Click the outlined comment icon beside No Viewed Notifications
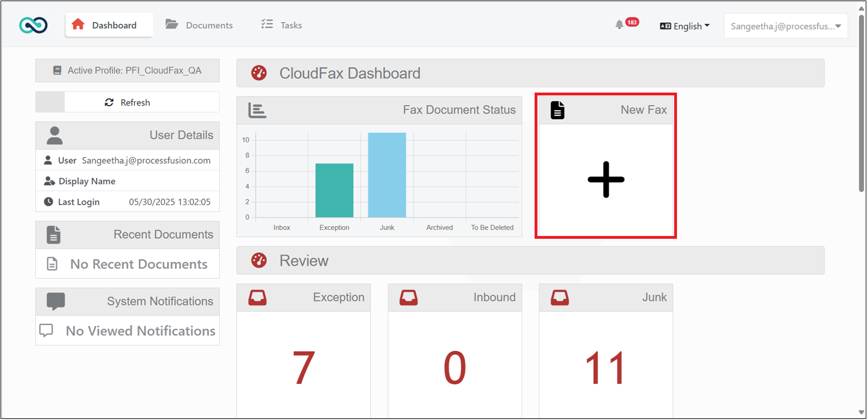Viewport: 868px width, 420px height. click(46, 330)
